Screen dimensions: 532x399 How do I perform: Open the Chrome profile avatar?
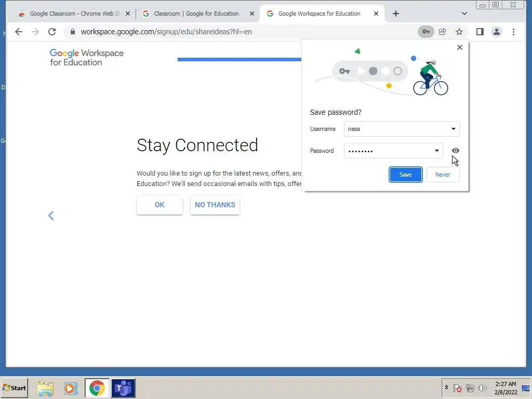pyautogui.click(x=497, y=32)
